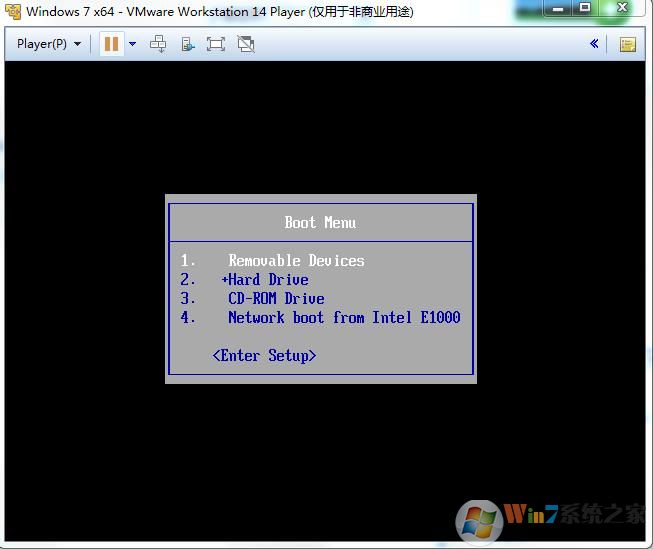This screenshot has width=653, height=549.
Task: Click the Unity mode toolbar icon
Action: click(246, 44)
